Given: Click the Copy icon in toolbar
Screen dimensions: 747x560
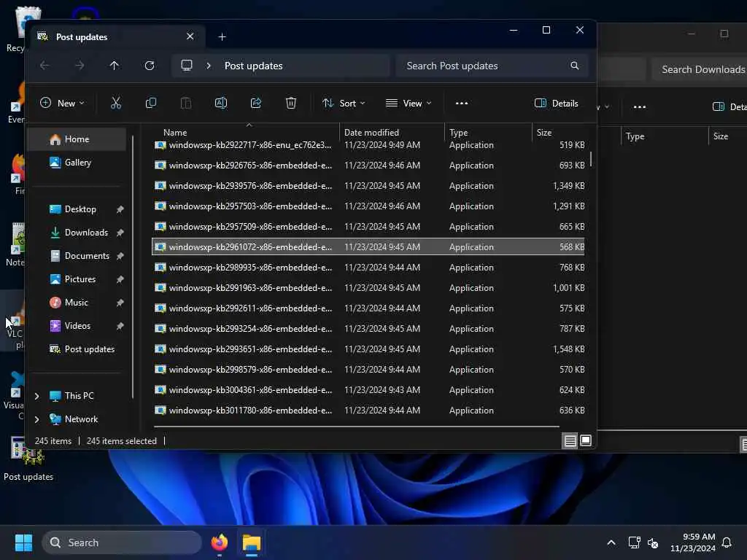Looking at the screenshot, I should 150,103.
